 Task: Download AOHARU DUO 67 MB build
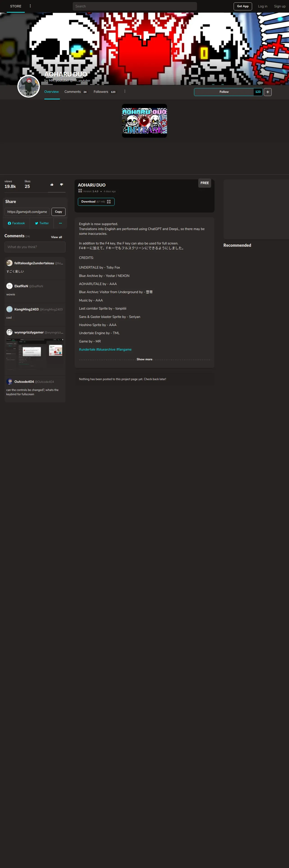click(x=96, y=201)
